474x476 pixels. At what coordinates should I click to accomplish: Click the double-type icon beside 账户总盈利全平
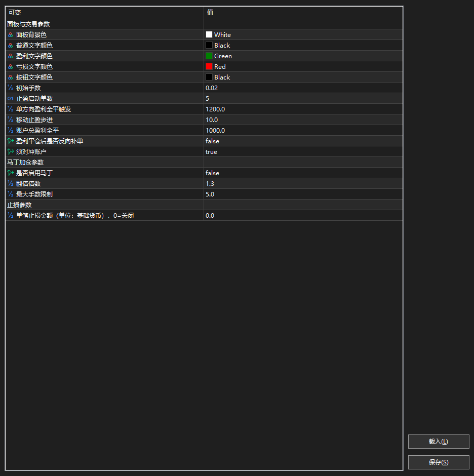(x=10, y=131)
